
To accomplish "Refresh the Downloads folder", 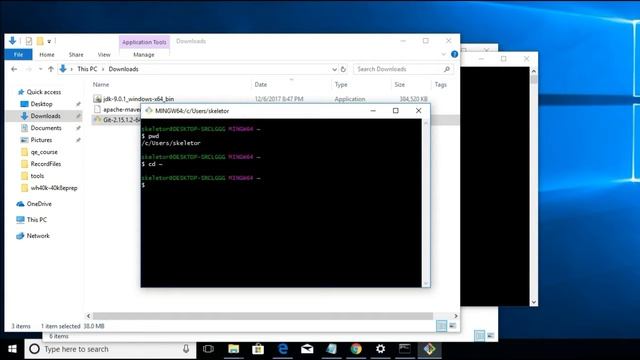I will tap(343, 69).
